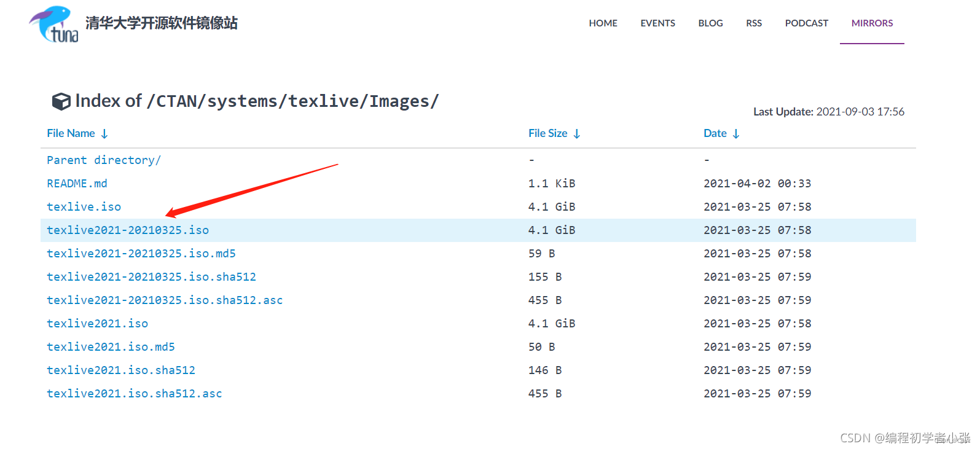Image resolution: width=980 pixels, height=449 pixels.
Task: Open texlive2021-20210325.iso.sha512 link
Action: [x=151, y=277]
